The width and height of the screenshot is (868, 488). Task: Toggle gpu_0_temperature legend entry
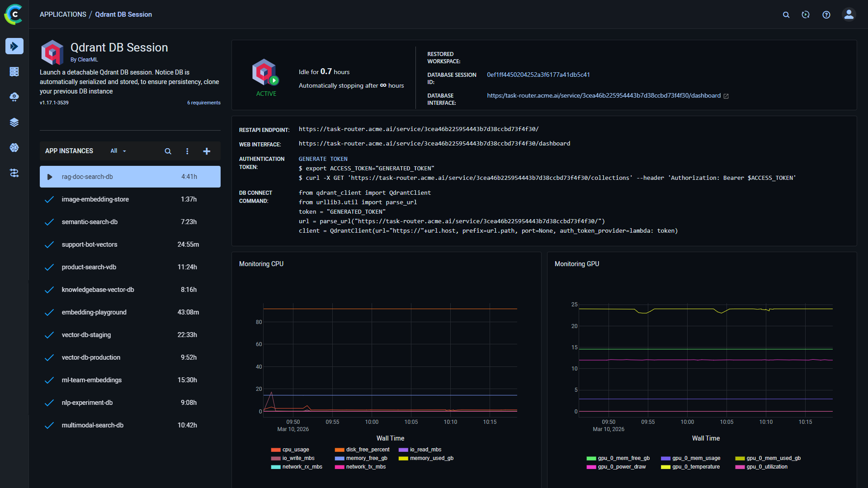click(x=690, y=467)
